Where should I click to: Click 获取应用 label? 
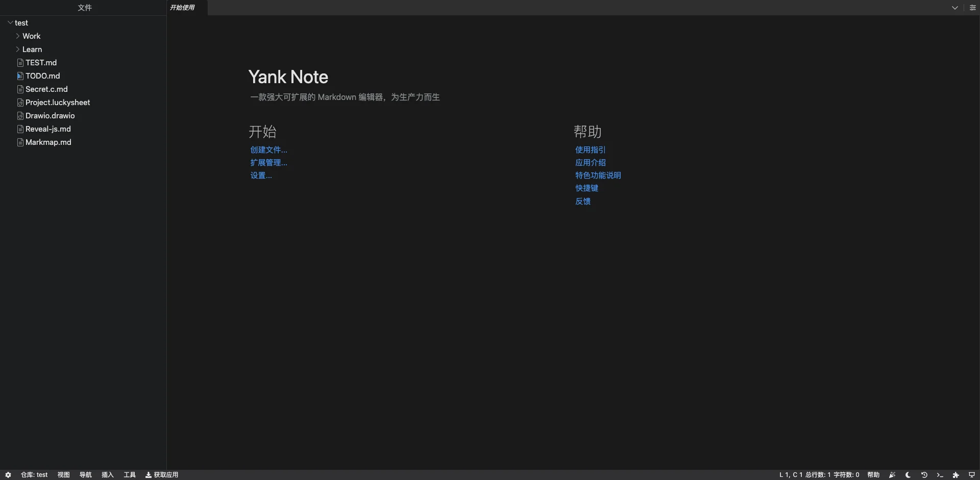point(166,475)
